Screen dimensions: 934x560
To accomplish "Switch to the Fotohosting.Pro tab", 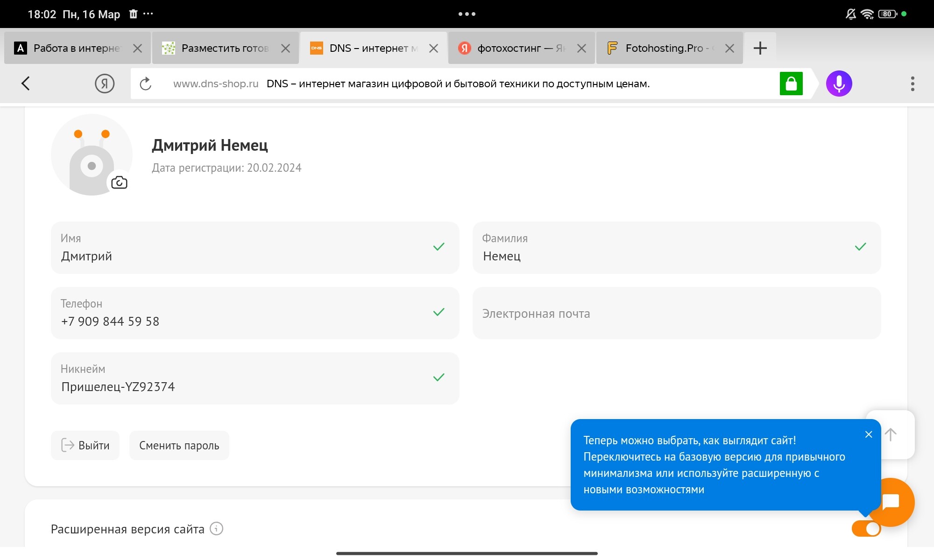I will 663,48.
